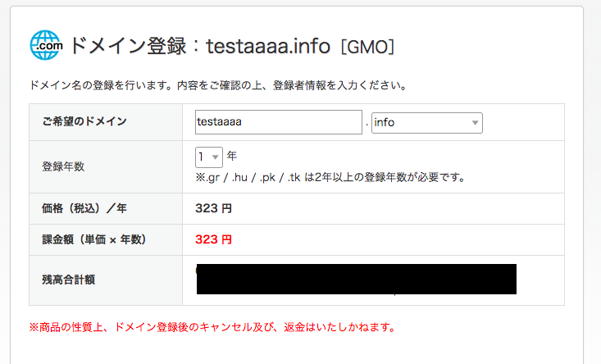Click the blacked-out balance value area
Screen dimensions: 601x364
(357, 279)
